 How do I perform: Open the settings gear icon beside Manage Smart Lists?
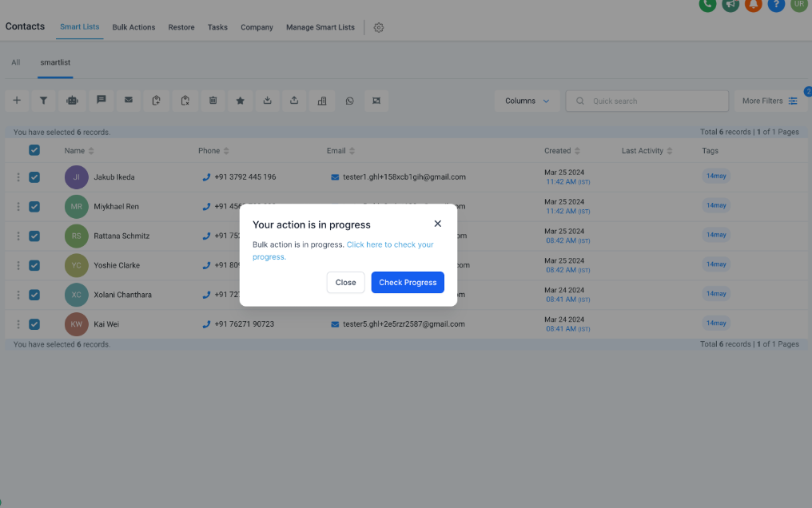click(x=379, y=27)
